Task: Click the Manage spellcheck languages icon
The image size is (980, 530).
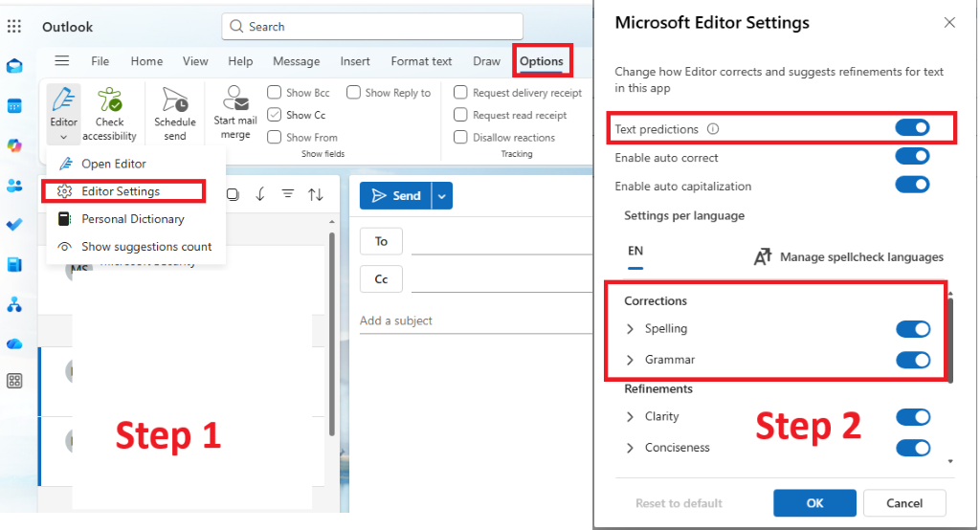Action: point(763,256)
